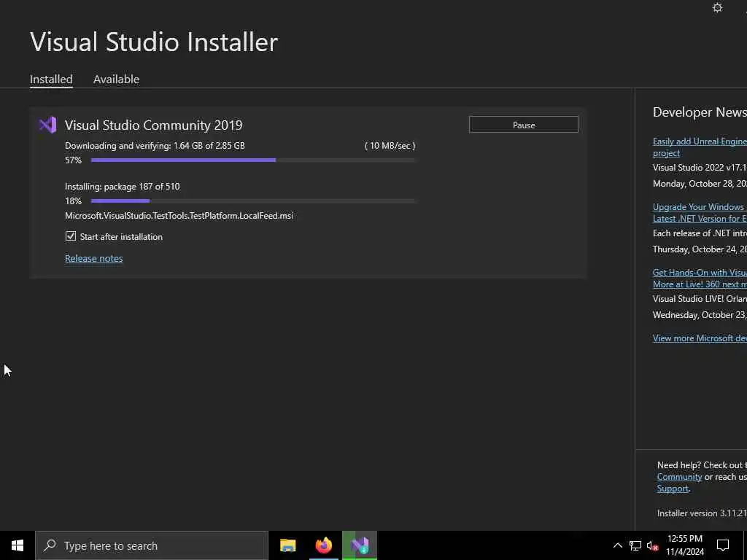Show hidden system tray icons

point(617,545)
